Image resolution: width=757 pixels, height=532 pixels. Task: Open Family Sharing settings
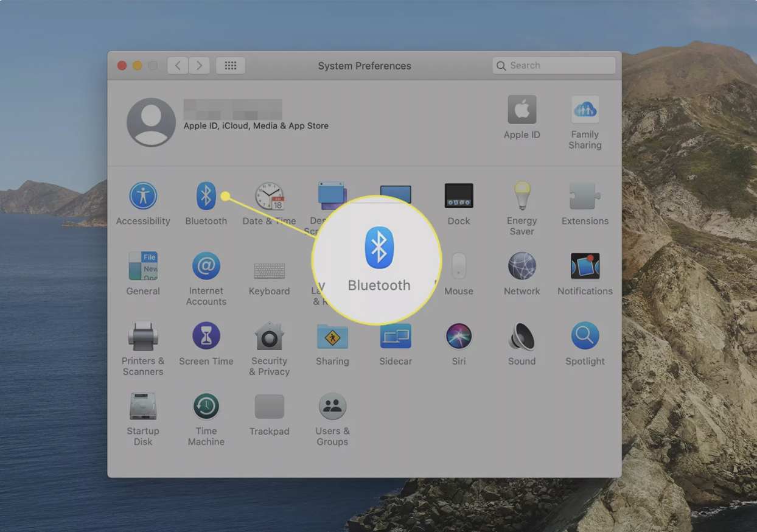[585, 110]
